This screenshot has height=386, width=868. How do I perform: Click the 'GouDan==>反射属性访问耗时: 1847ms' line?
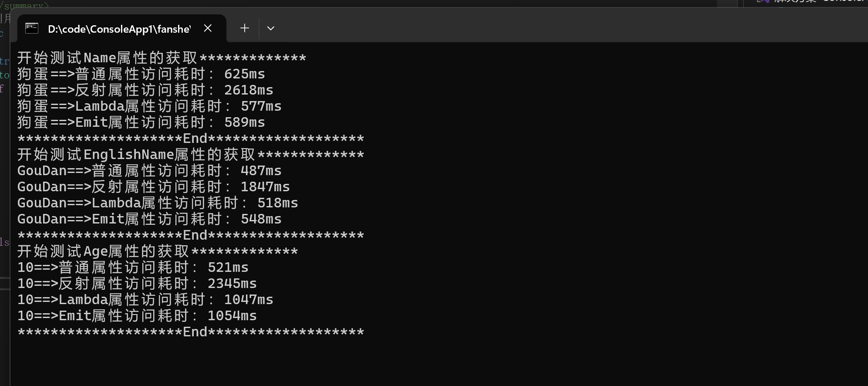tap(153, 187)
